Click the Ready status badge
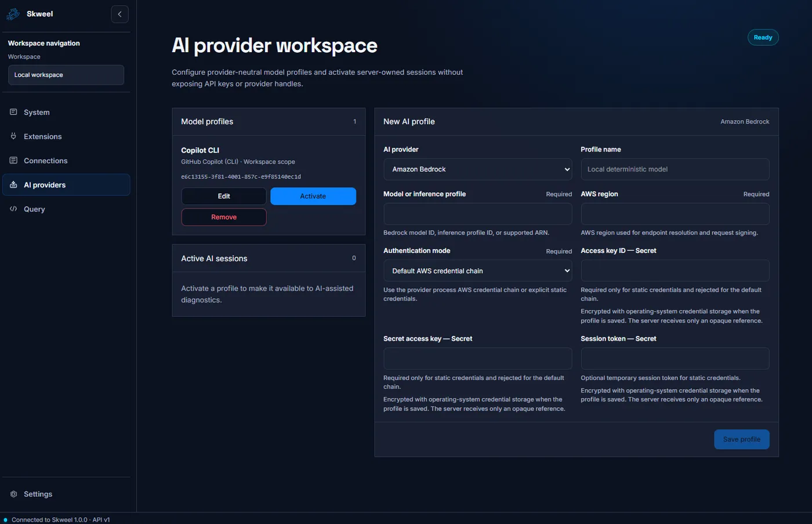This screenshot has width=812, height=524. 763,37
